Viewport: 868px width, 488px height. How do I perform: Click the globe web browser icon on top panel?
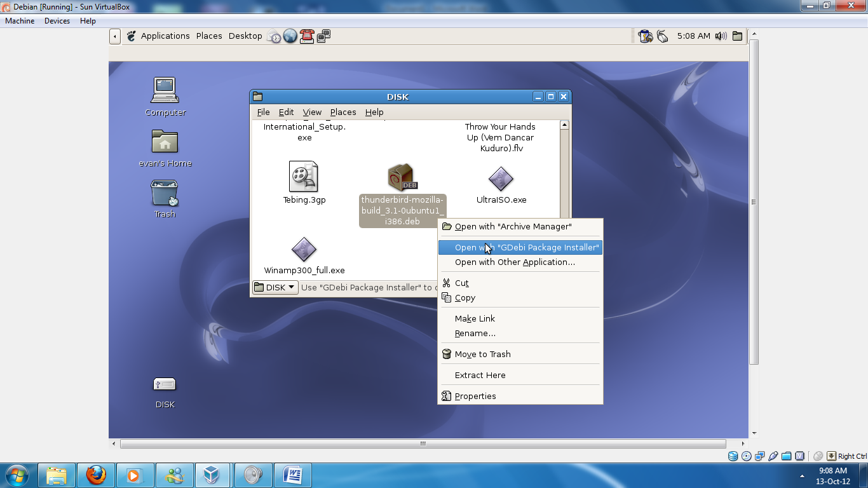pyautogui.click(x=290, y=36)
